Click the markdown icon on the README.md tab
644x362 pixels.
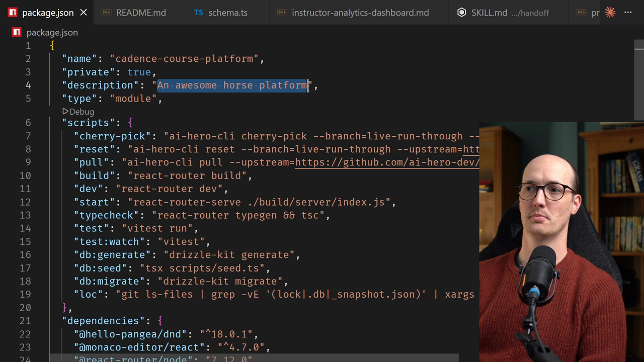tap(106, 13)
